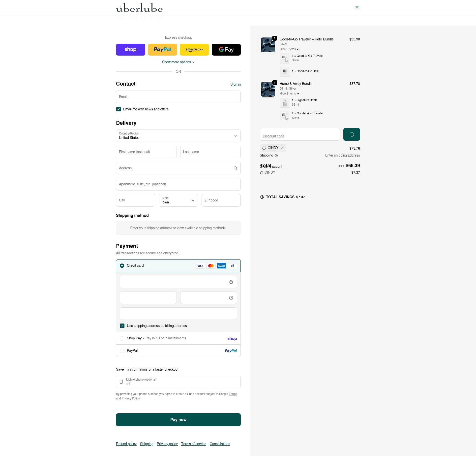Click the Sign in link
Viewport: 476px width, 456px height.
(x=235, y=84)
